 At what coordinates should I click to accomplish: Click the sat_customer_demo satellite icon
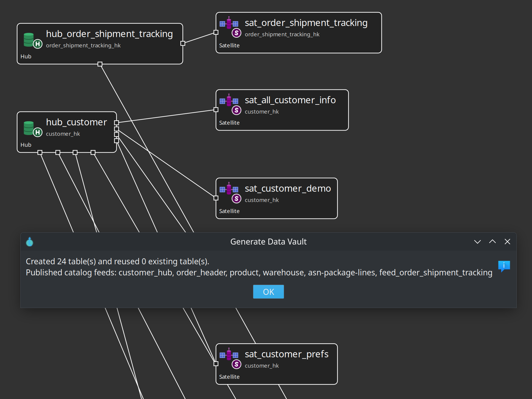(x=230, y=192)
